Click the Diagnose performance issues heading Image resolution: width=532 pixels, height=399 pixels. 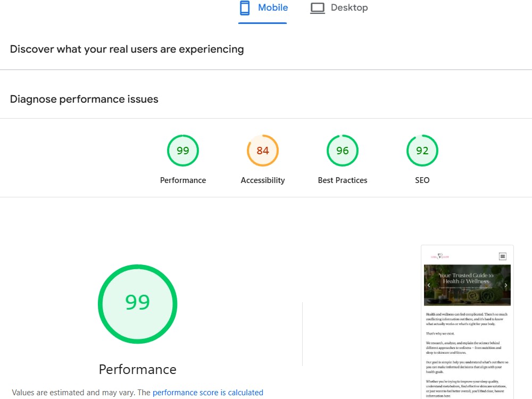tap(84, 99)
